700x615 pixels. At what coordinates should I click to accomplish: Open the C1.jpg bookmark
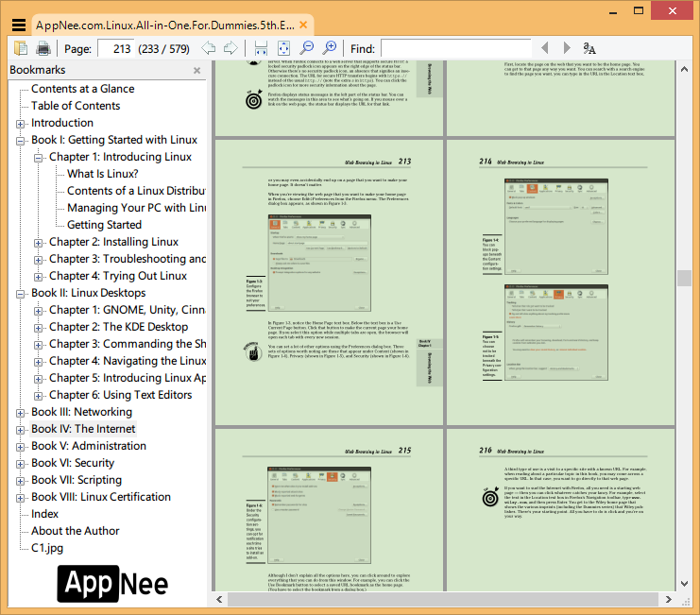[x=47, y=548]
